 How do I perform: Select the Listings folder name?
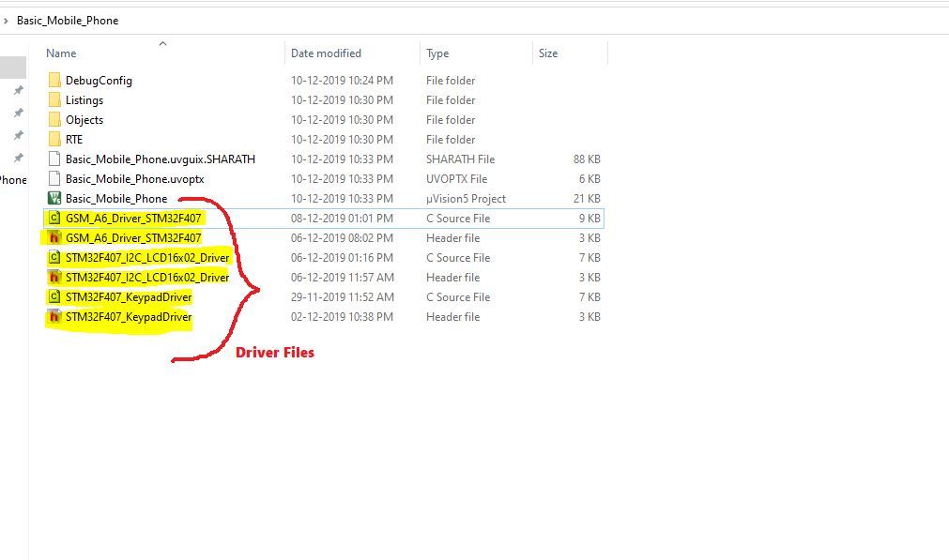click(84, 100)
